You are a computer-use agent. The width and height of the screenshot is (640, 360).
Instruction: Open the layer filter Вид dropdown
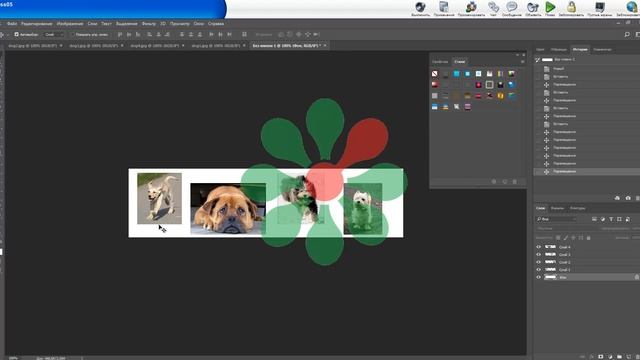click(557, 219)
